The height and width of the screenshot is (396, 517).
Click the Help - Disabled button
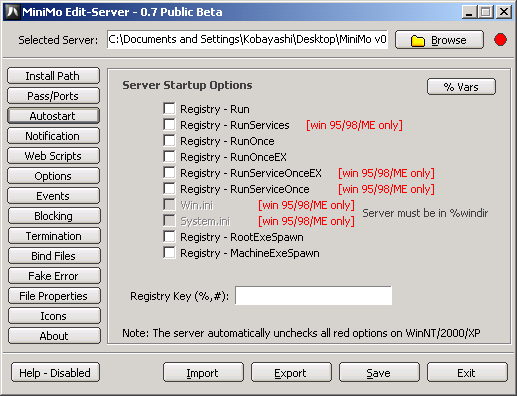click(x=55, y=372)
